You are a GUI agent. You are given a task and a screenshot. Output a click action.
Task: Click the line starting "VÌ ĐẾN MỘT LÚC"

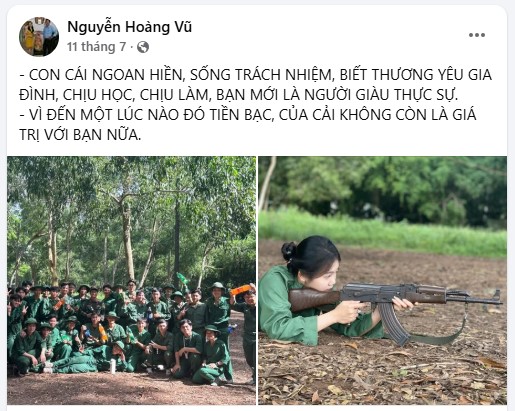[x=248, y=115]
